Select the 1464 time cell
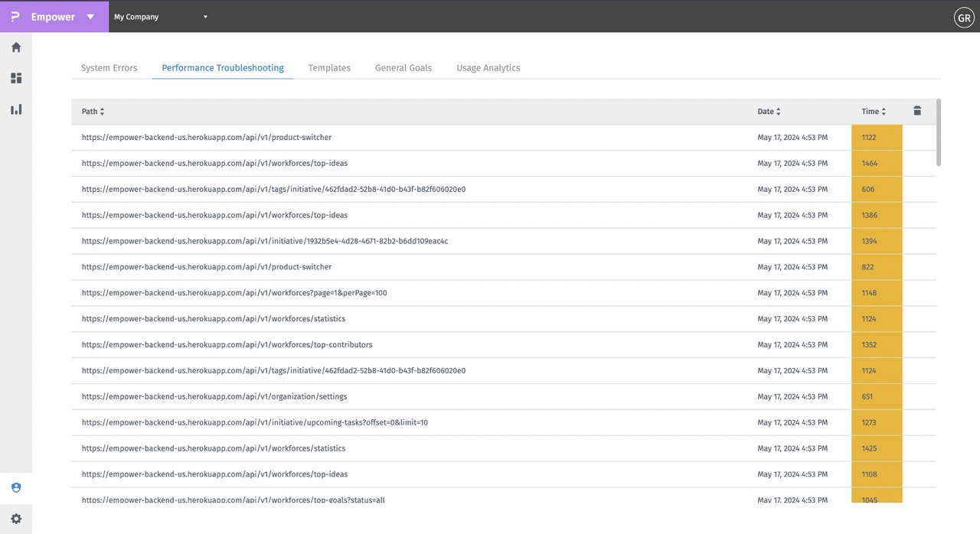The image size is (980, 534). 877,164
